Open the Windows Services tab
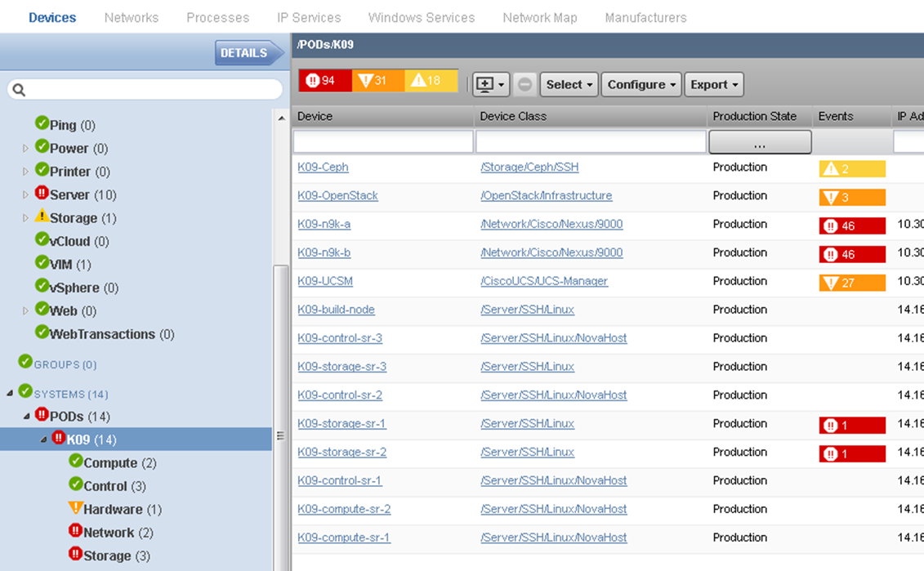 click(421, 17)
